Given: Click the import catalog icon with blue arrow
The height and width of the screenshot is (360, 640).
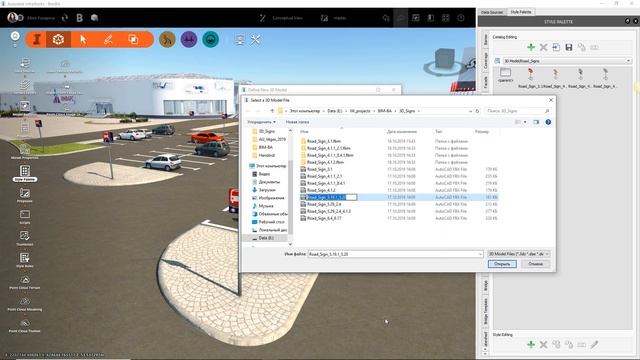Looking at the screenshot, I should point(556,47).
